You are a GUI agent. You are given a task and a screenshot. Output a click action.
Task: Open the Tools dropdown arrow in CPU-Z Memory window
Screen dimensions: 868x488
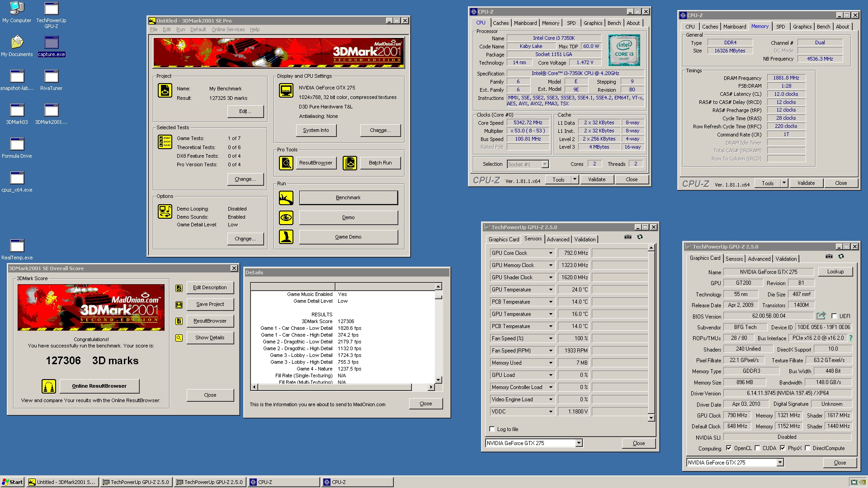tap(784, 183)
